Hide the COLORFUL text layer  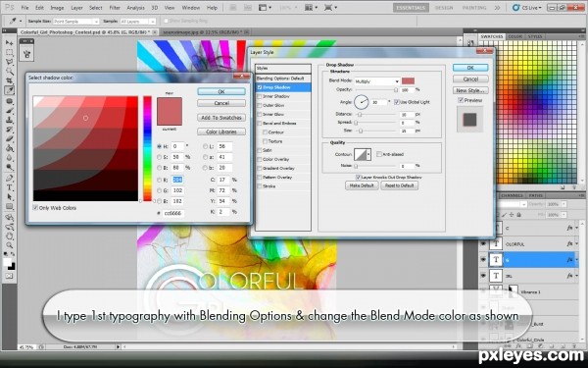point(483,243)
